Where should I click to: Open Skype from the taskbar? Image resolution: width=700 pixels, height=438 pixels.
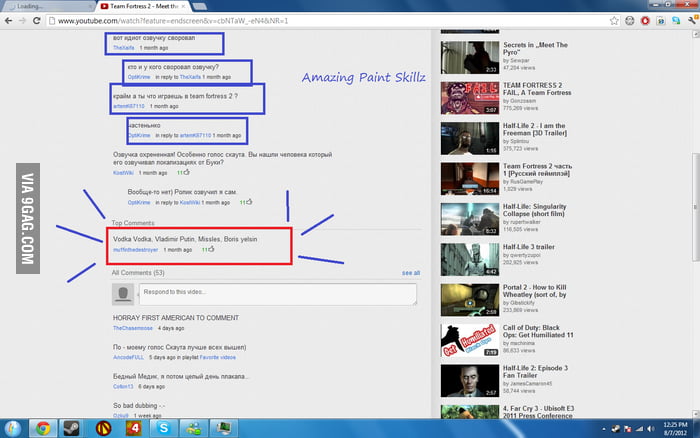(163, 429)
